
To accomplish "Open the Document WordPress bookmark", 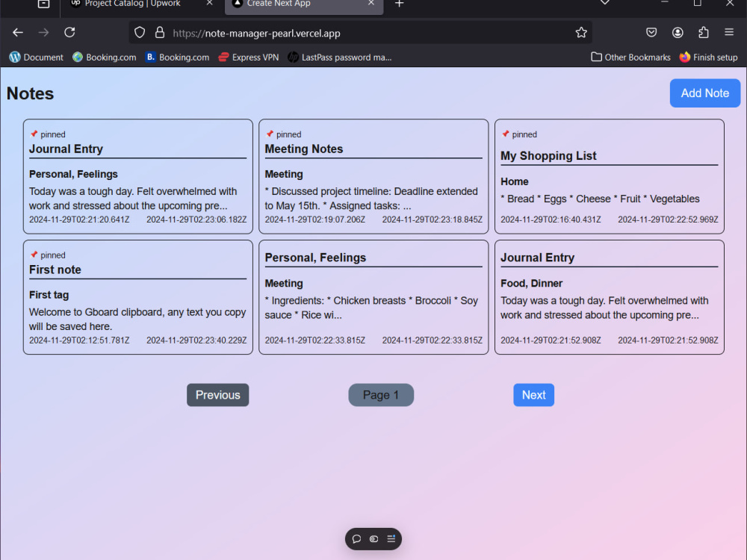I will click(36, 57).
